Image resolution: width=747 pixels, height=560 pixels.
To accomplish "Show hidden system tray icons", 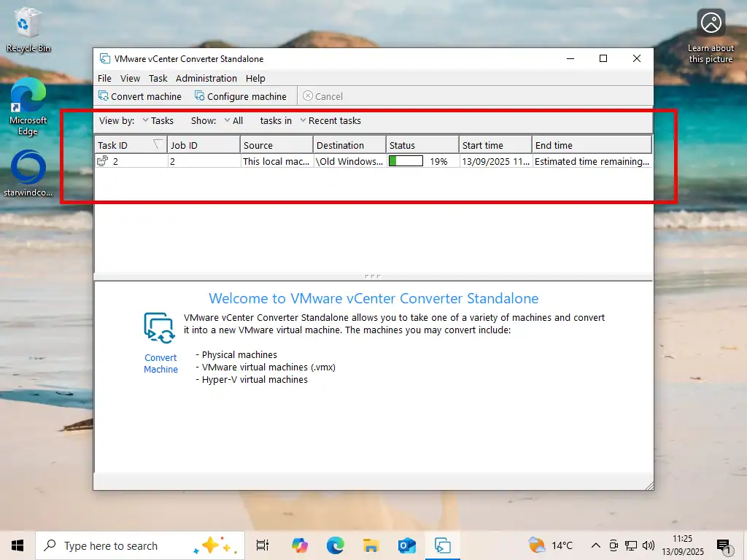I will point(595,545).
